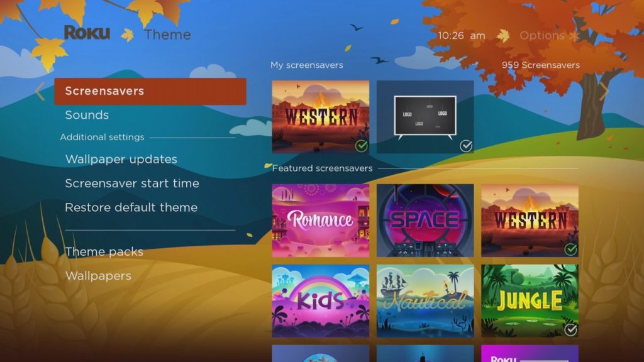Open Screensaver start time setting
Viewport: 644px width, 362px height.
[x=132, y=184]
